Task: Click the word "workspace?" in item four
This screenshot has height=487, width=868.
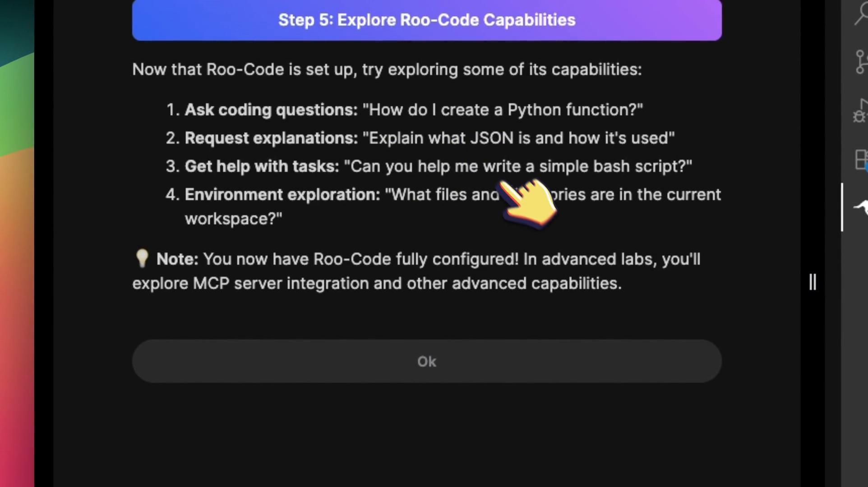Action: (233, 219)
